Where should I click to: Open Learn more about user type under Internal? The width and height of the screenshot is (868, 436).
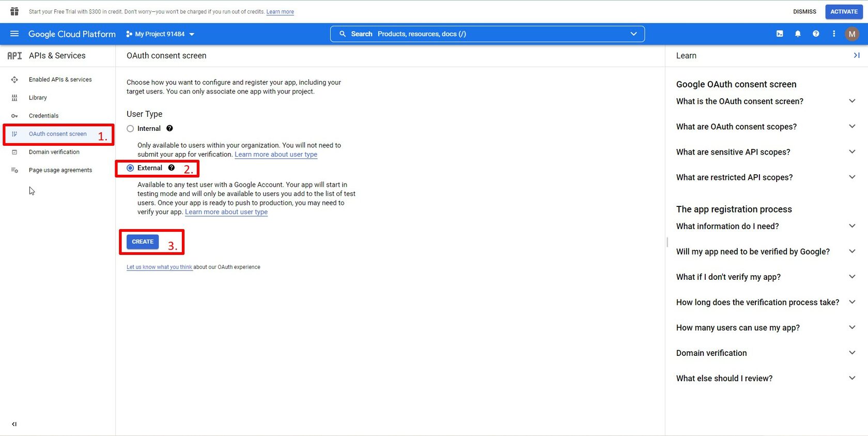[x=276, y=155]
